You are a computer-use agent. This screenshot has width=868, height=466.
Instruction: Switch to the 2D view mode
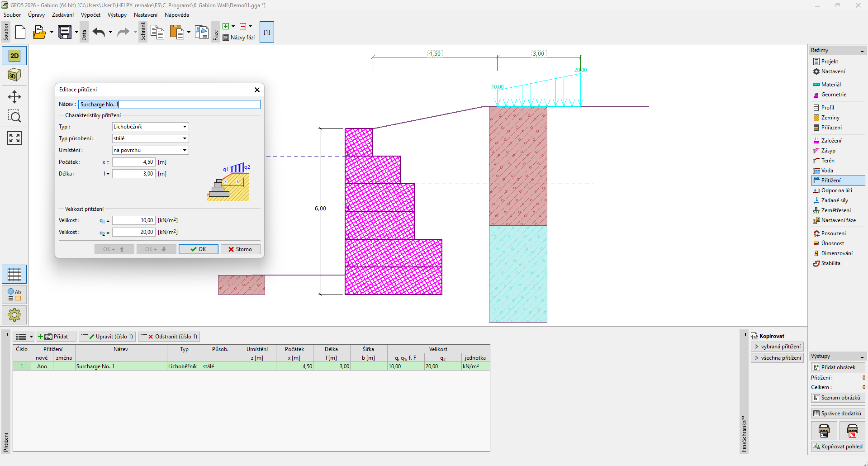coord(14,56)
